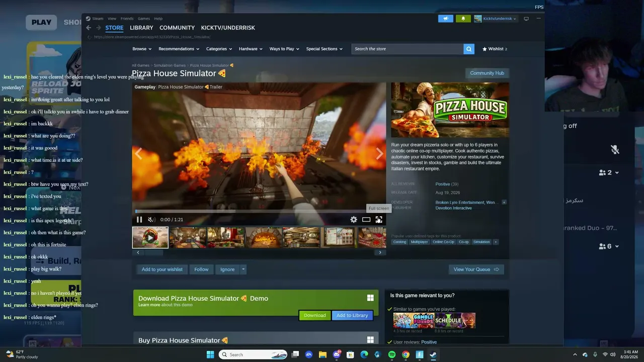Open the Wishlist

(x=495, y=49)
